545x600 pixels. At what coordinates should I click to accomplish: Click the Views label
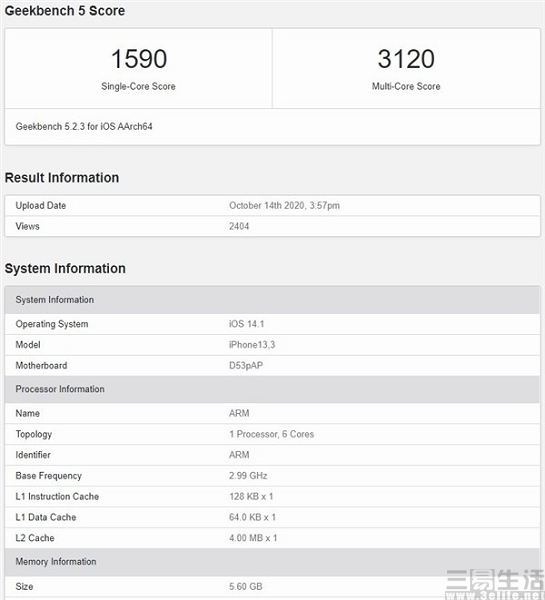point(27,226)
